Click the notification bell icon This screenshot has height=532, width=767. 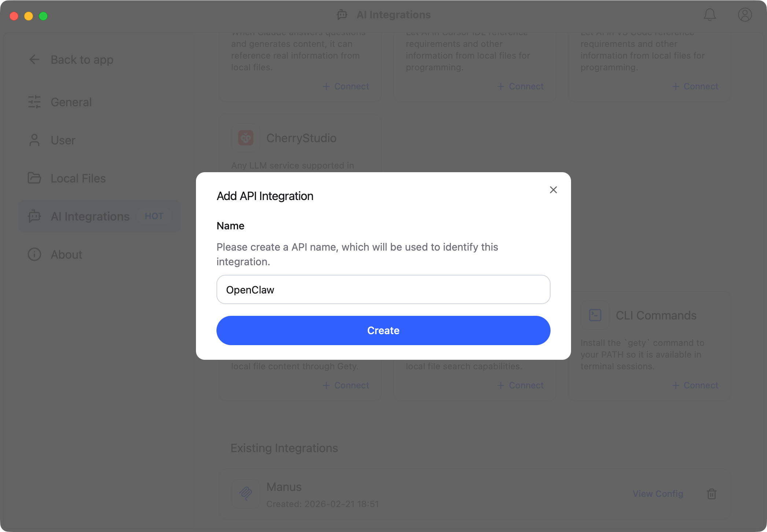pos(709,15)
